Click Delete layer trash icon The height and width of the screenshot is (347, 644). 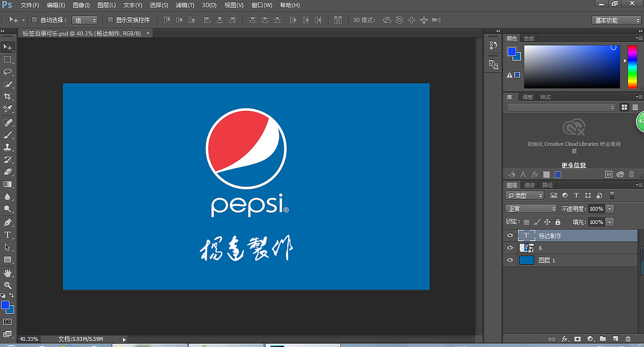click(628, 339)
